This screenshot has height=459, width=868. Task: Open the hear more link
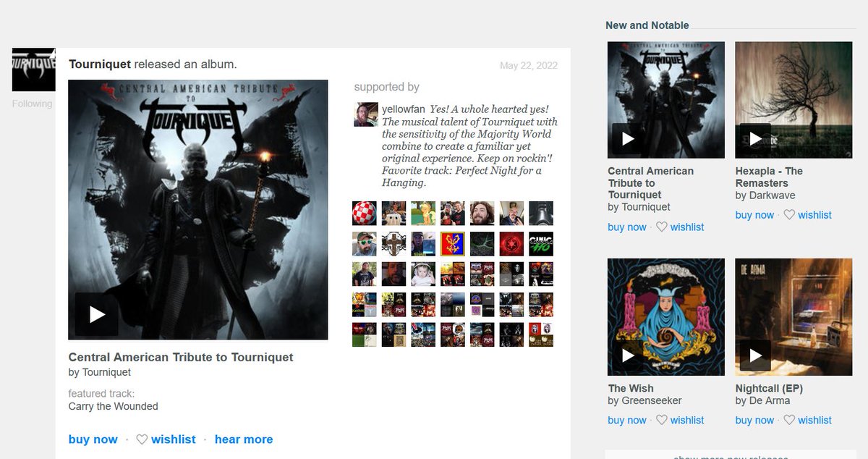click(x=244, y=439)
